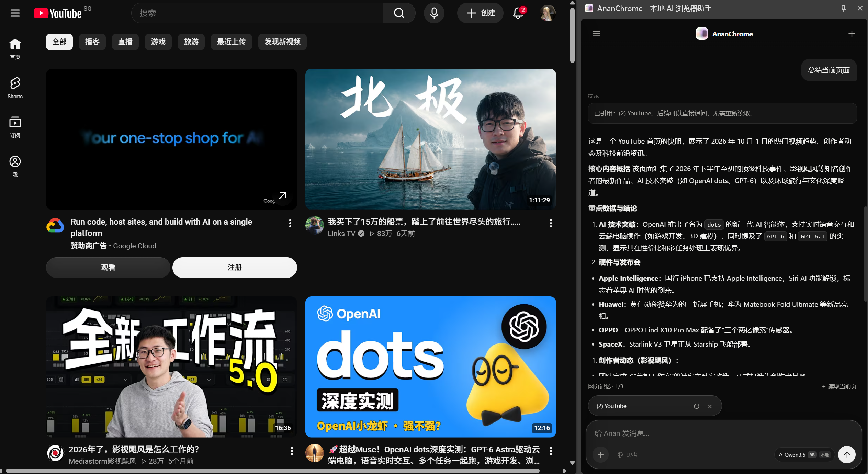Click the YouTube search input field
The image size is (868, 474).
coord(257,13)
